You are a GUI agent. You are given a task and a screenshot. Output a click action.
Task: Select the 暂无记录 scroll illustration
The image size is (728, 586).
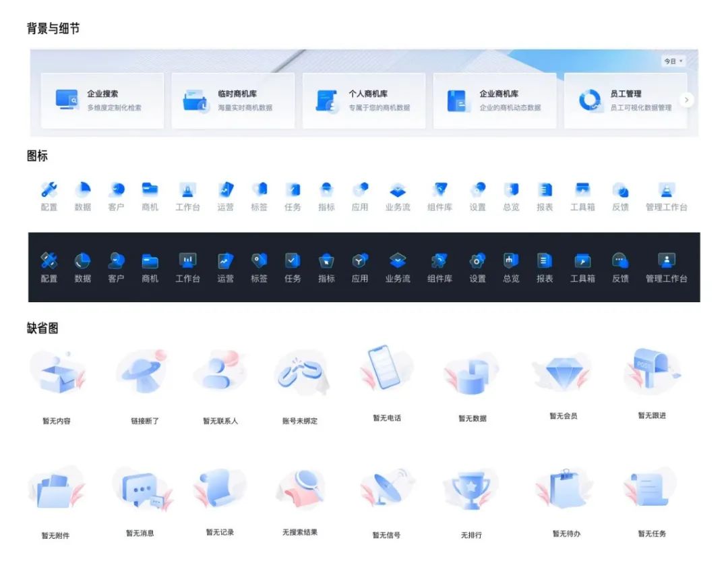(218, 488)
